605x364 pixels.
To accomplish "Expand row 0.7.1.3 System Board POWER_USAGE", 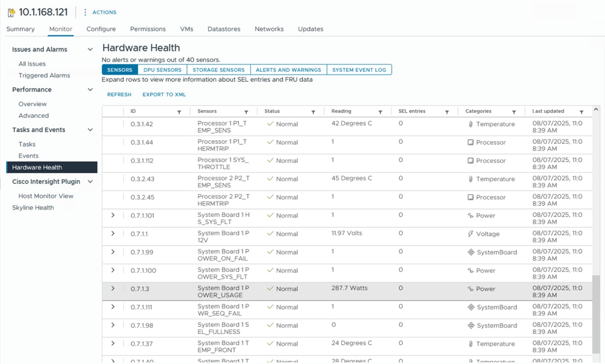I will [x=113, y=288].
